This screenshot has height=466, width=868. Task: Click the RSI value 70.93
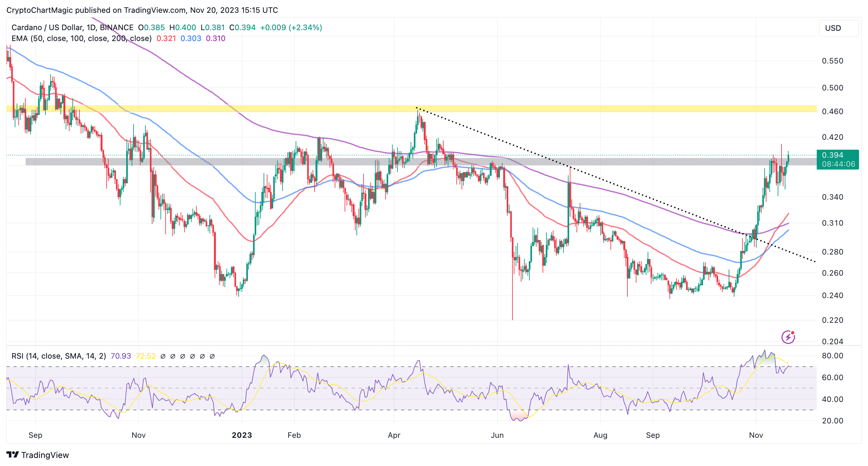[x=121, y=356]
